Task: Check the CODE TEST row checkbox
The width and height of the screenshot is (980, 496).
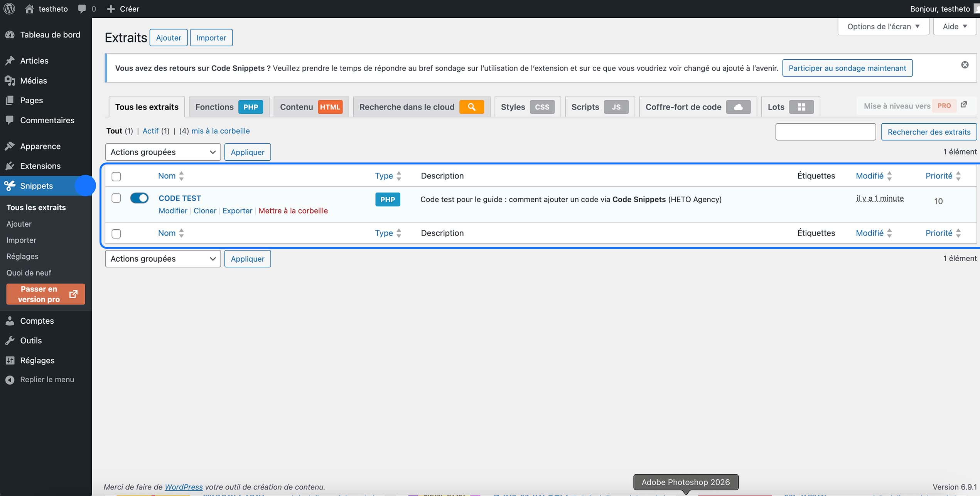Action: [x=116, y=198]
